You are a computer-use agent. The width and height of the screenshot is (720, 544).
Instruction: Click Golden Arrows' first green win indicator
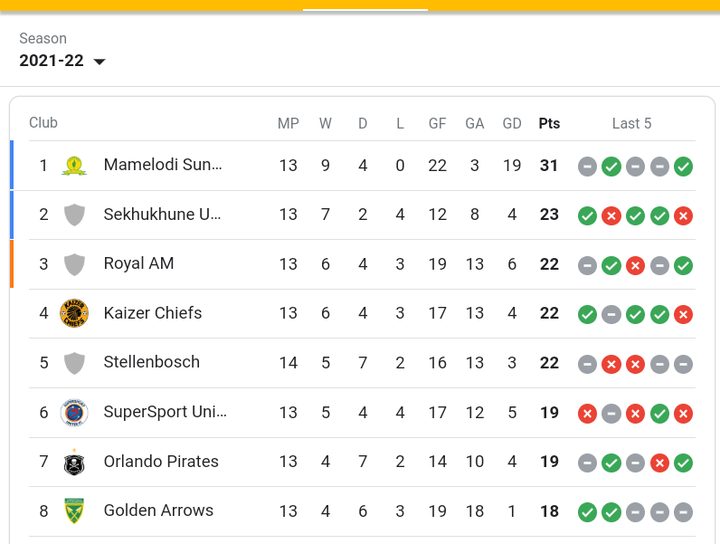click(587, 512)
